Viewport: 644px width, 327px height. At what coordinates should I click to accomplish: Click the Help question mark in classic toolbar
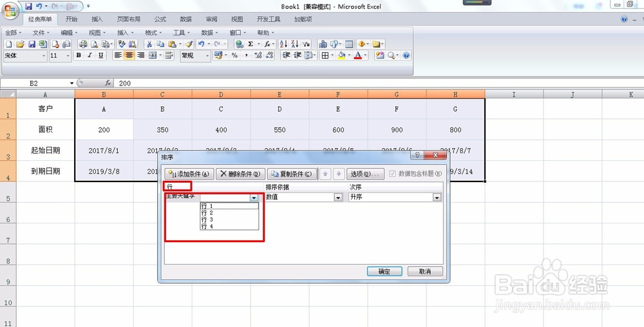click(406, 55)
